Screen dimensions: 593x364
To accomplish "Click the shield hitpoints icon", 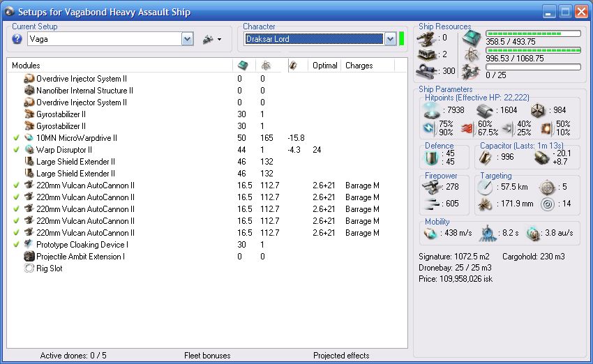I will click(x=431, y=110).
